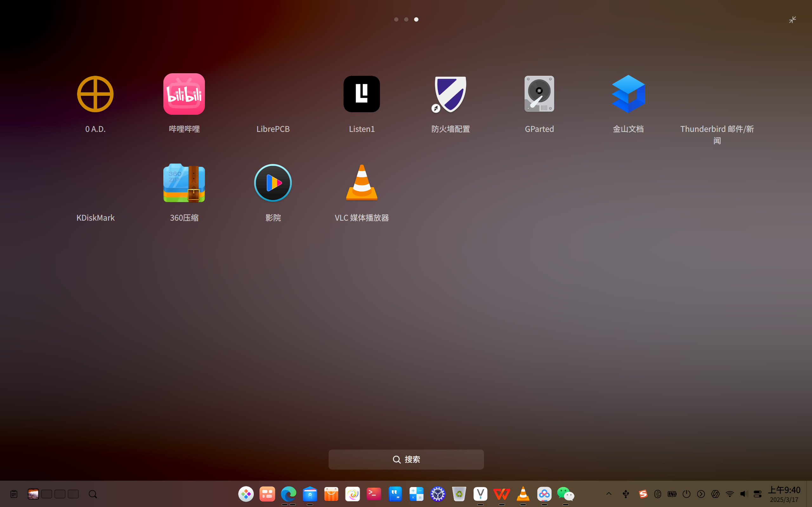Exit fullscreen launcher with collapse icon
The height and width of the screenshot is (507, 812).
point(792,20)
